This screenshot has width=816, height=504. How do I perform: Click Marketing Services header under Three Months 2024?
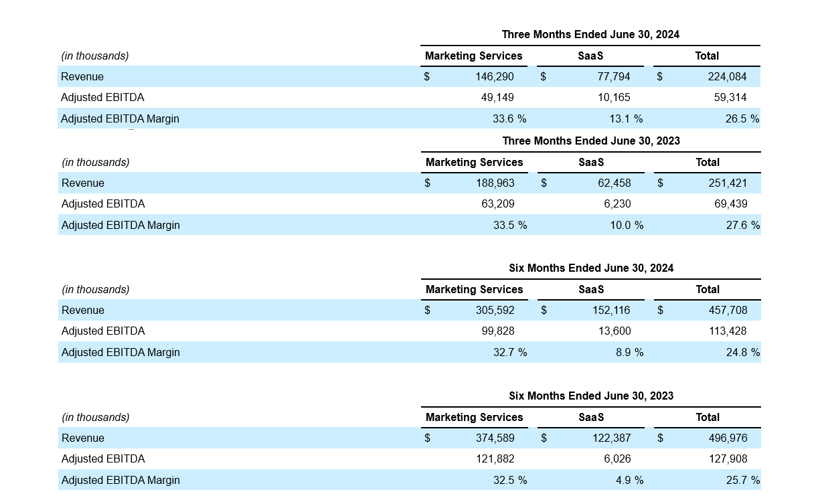(x=474, y=56)
